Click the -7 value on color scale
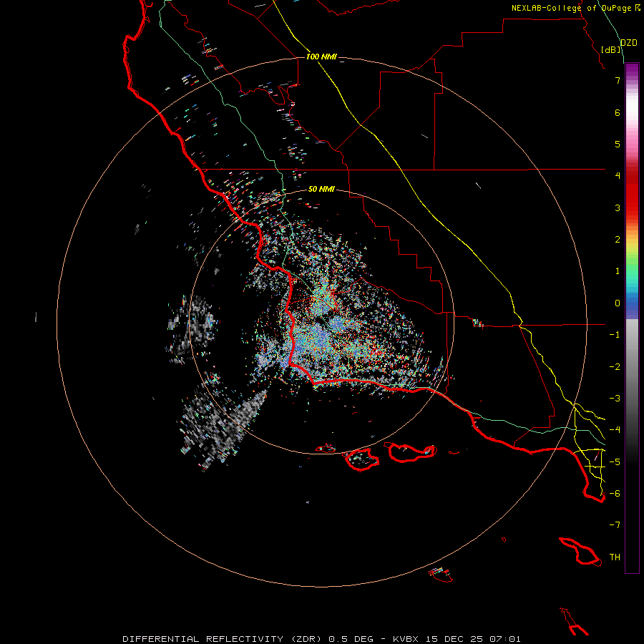 click(615, 525)
